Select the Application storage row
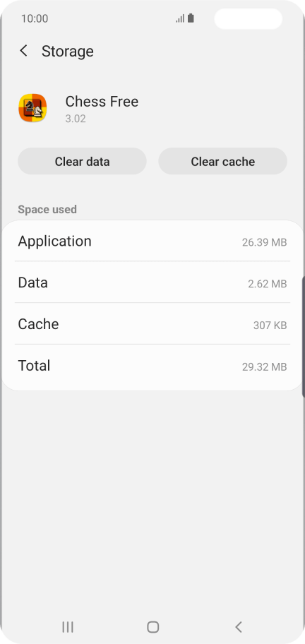 [x=152, y=241]
